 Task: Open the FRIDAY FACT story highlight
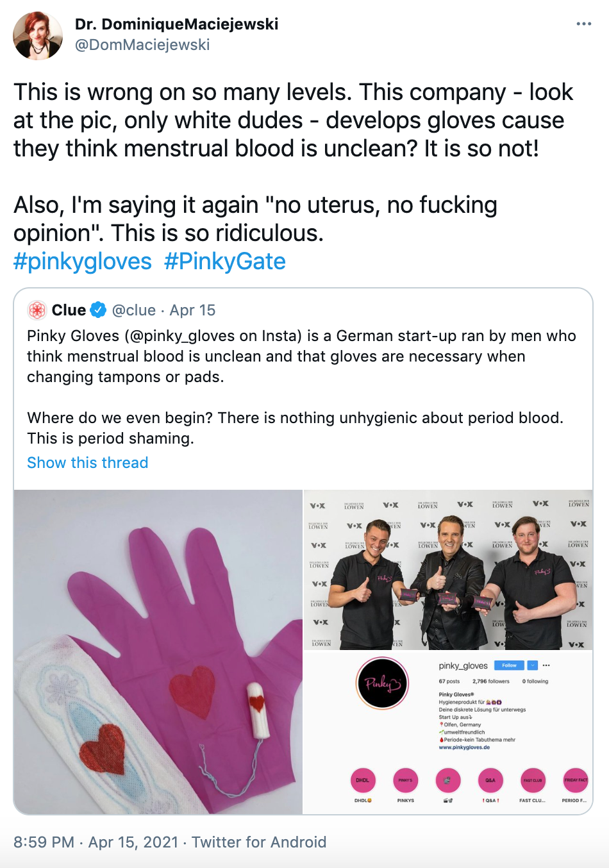coord(575,780)
